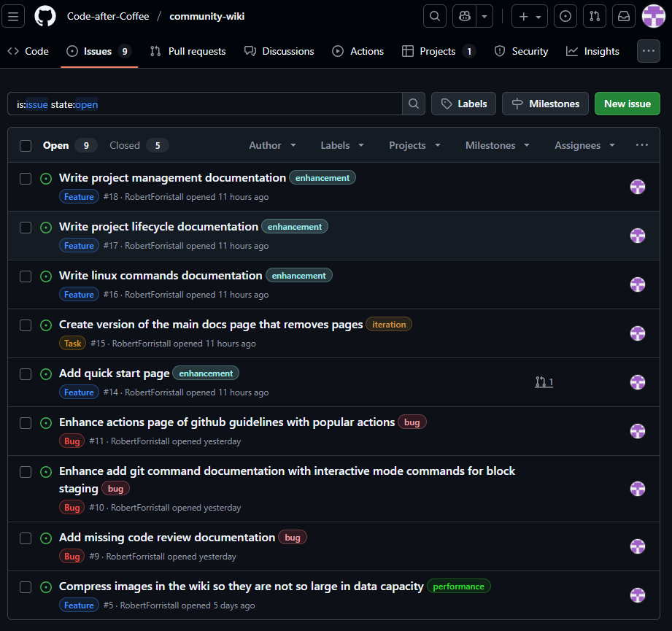Open the Projects filter dropdown
Screen dimensions: 672x631
(x=414, y=145)
